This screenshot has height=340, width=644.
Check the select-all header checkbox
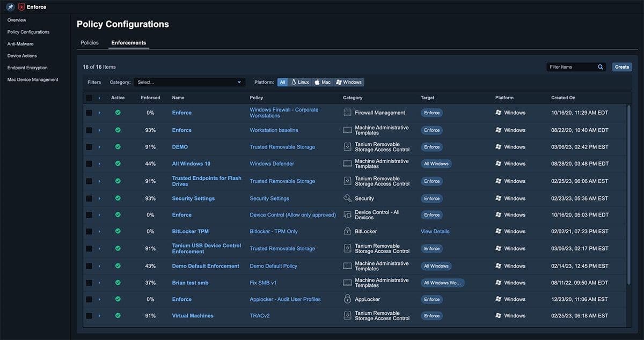89,98
